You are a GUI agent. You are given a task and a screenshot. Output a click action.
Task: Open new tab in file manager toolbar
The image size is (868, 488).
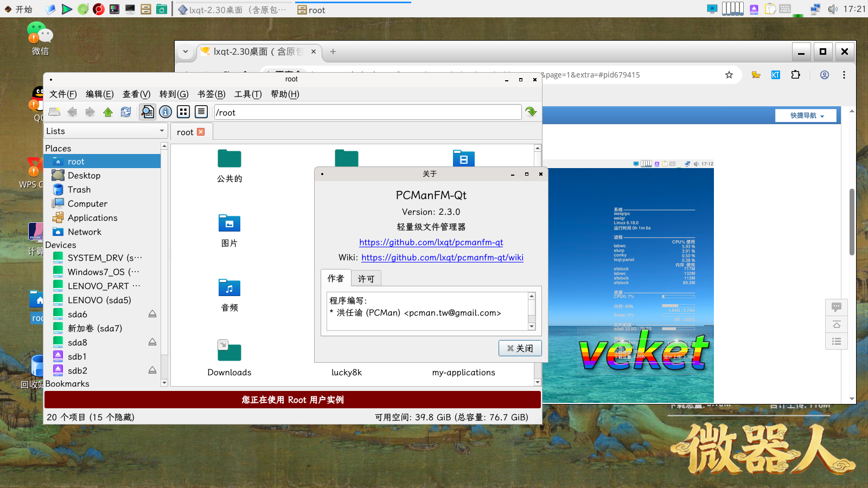(53, 112)
